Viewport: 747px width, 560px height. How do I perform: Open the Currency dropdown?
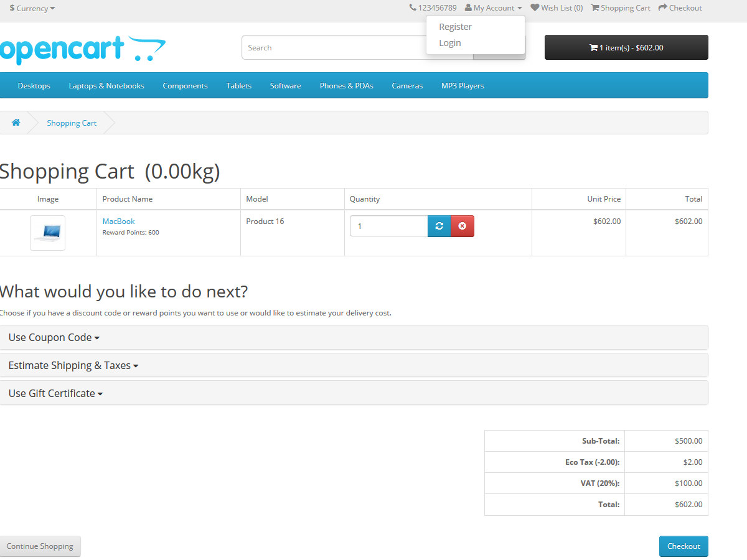point(32,8)
